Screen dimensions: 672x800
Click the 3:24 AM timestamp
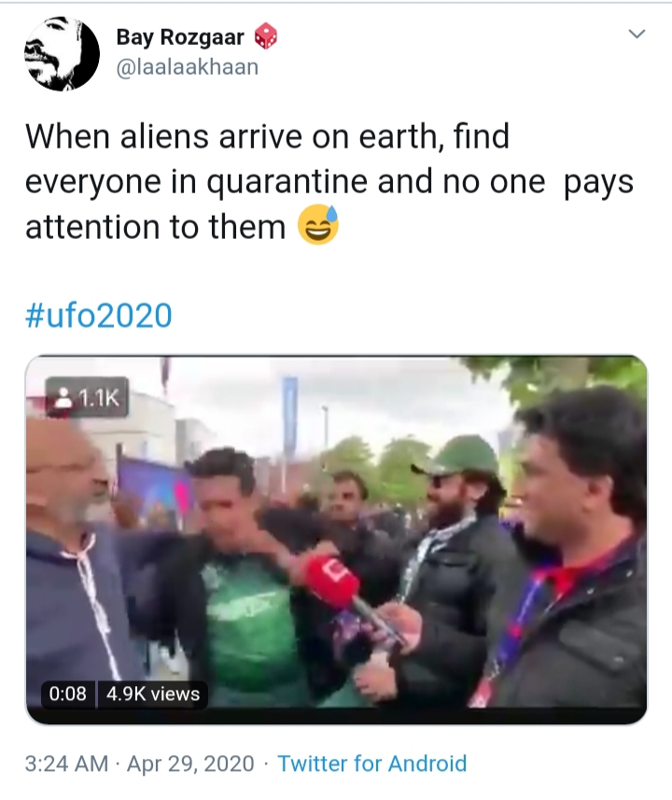66,764
